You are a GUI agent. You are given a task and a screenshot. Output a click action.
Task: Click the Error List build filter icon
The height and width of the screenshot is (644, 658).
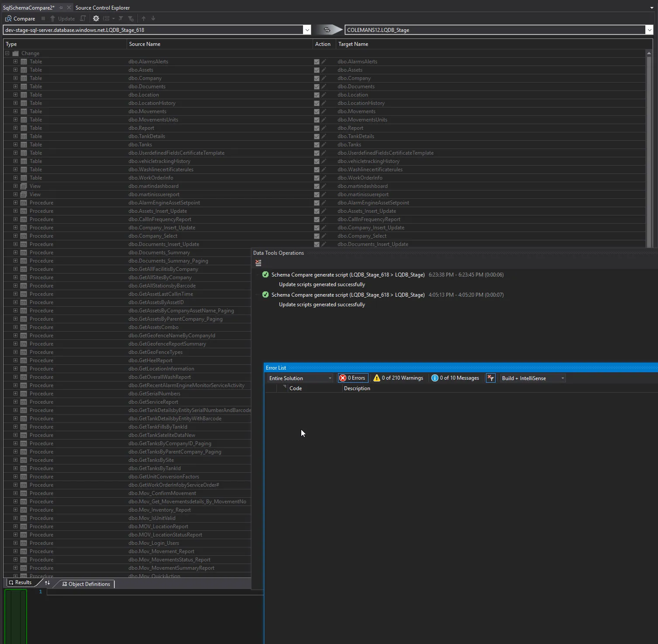pyautogui.click(x=490, y=378)
